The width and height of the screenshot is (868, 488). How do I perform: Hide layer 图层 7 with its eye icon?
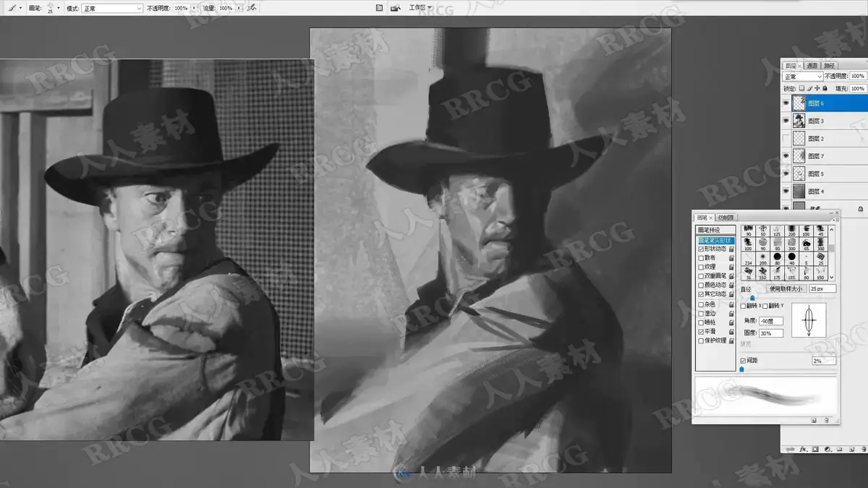click(787, 156)
